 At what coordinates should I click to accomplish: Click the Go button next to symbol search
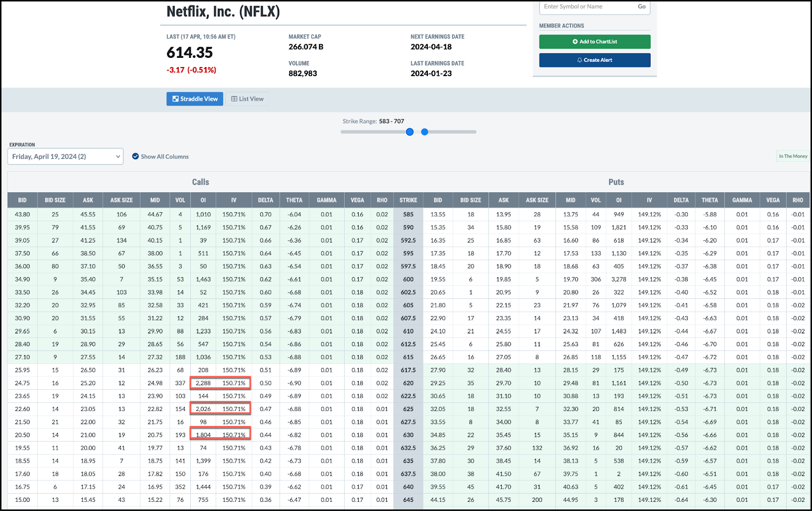[641, 7]
